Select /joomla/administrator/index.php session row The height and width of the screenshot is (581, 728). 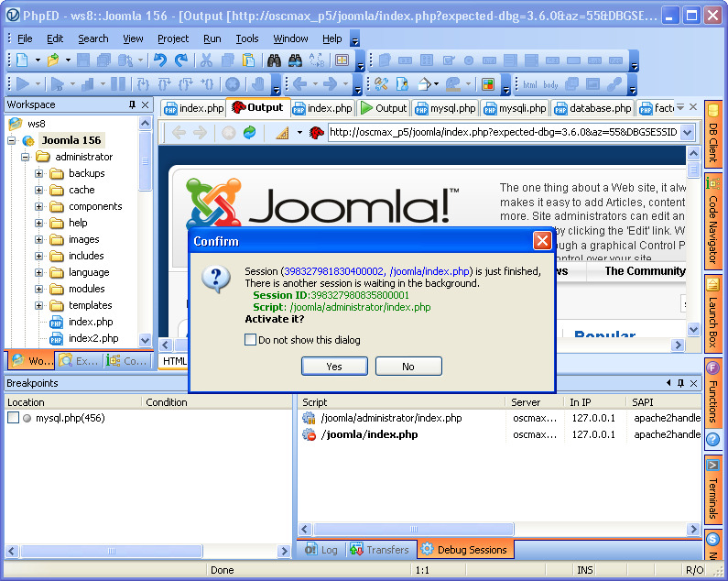(499, 418)
